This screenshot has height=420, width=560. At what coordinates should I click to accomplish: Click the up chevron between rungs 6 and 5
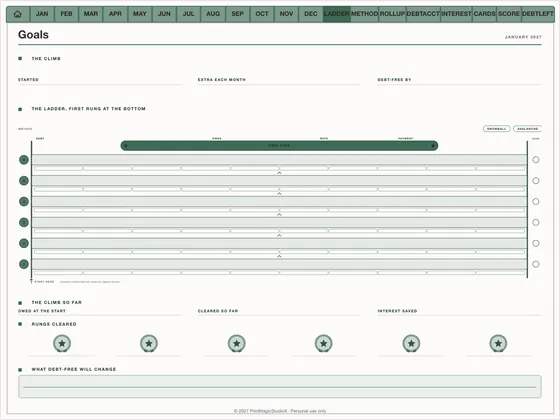tap(279, 173)
